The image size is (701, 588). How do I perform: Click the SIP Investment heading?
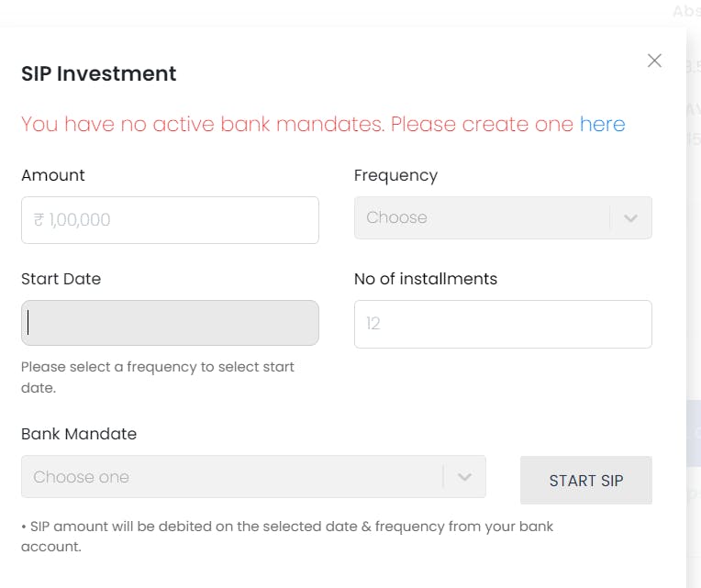coord(99,73)
